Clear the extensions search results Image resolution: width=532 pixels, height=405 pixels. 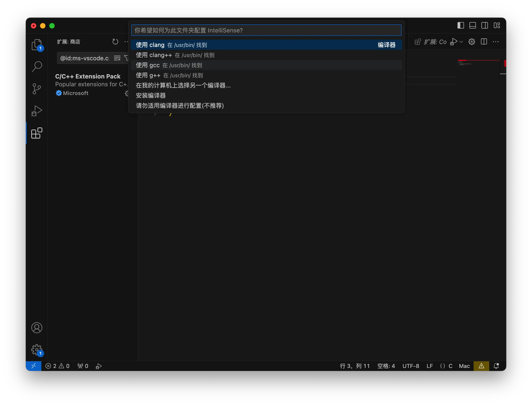click(x=117, y=58)
